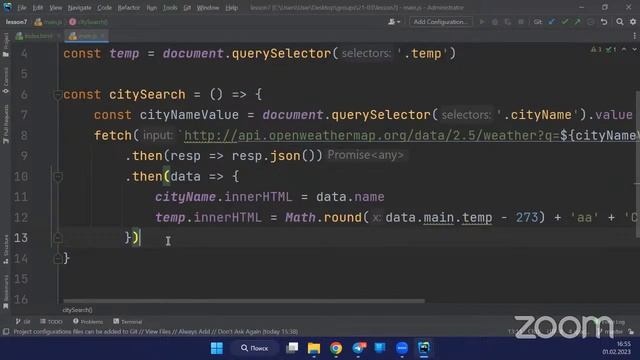This screenshot has width=640, height=360.
Task: Click the horizontal editor scrollbar
Action: point(244,301)
